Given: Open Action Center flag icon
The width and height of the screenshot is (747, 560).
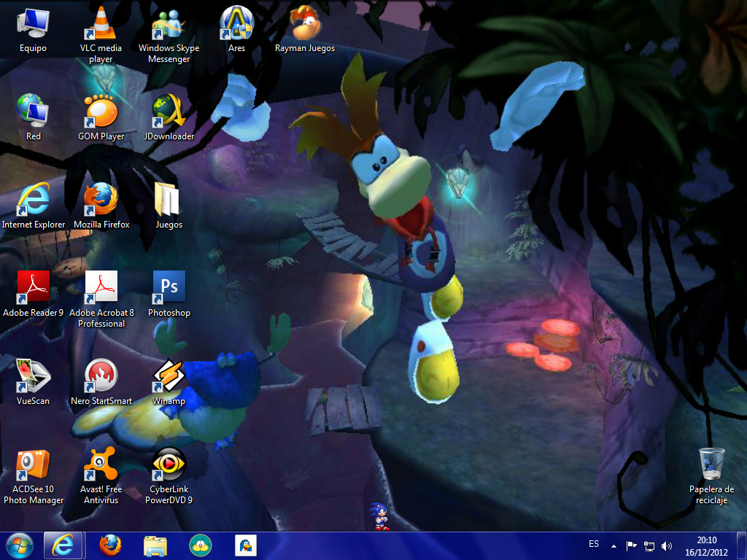Looking at the screenshot, I should coord(631,546).
